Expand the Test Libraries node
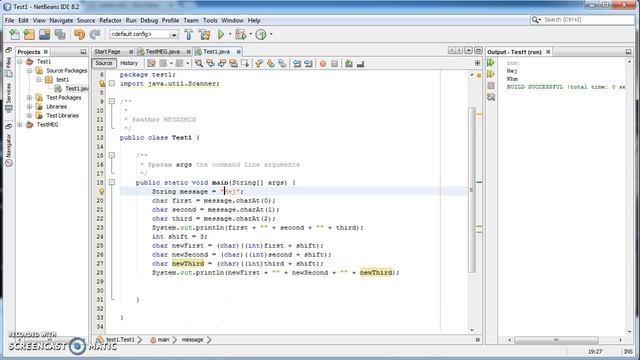 click(29, 116)
